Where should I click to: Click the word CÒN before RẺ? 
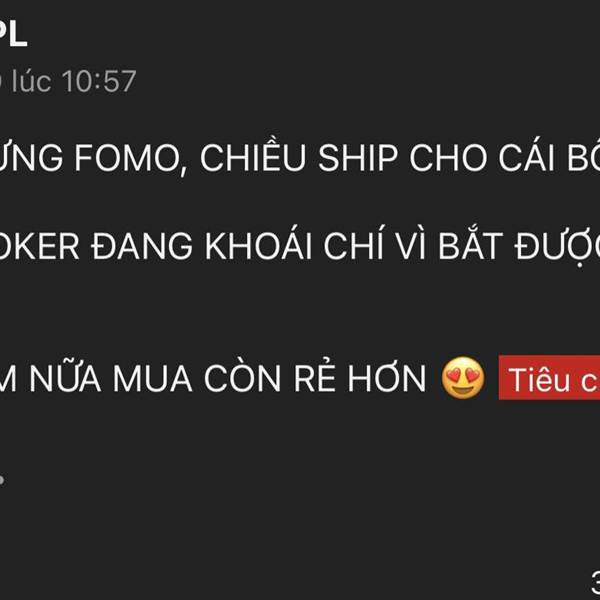243,376
